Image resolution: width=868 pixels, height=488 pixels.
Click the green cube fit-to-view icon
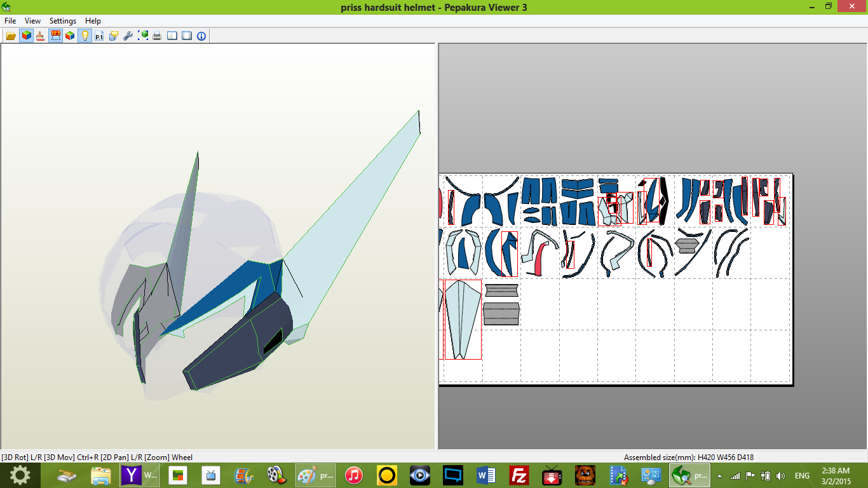143,36
